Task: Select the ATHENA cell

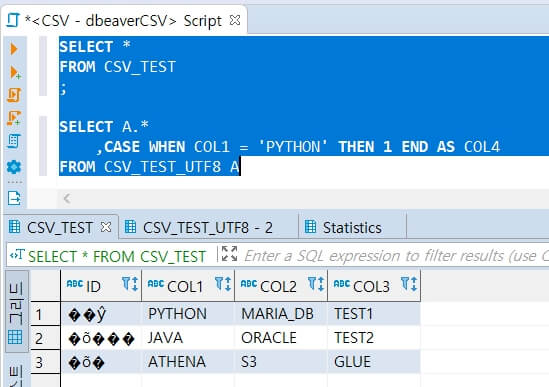Action: click(x=188, y=362)
